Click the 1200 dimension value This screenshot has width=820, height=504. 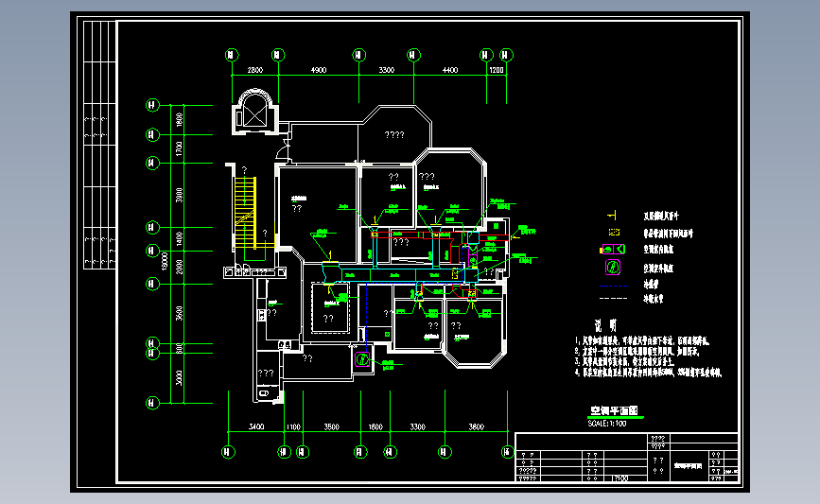tap(497, 70)
